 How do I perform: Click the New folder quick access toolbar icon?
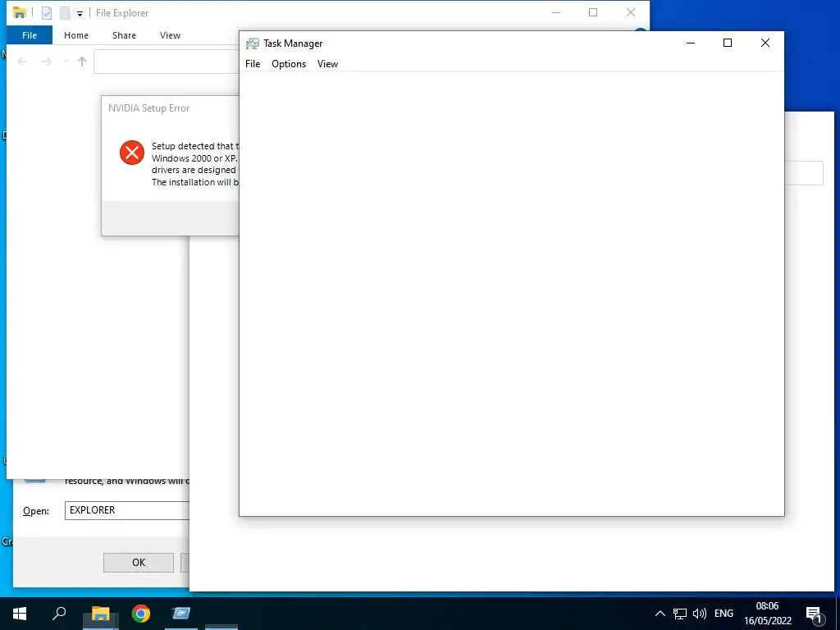pyautogui.click(x=65, y=12)
